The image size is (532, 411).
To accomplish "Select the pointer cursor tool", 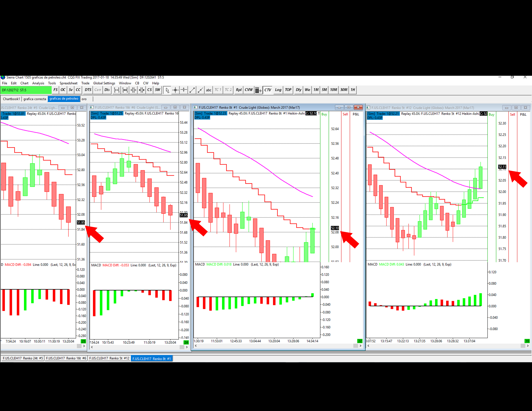I will pos(167,90).
